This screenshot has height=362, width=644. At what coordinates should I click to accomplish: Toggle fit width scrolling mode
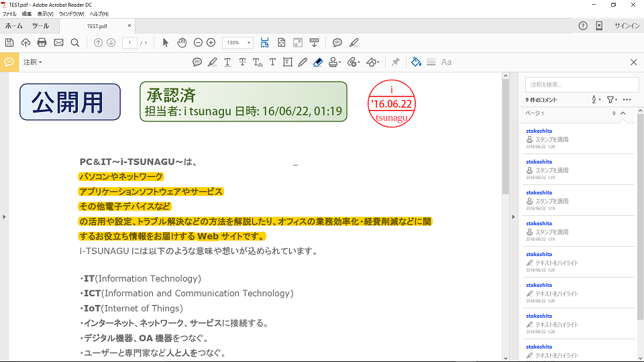(x=265, y=43)
